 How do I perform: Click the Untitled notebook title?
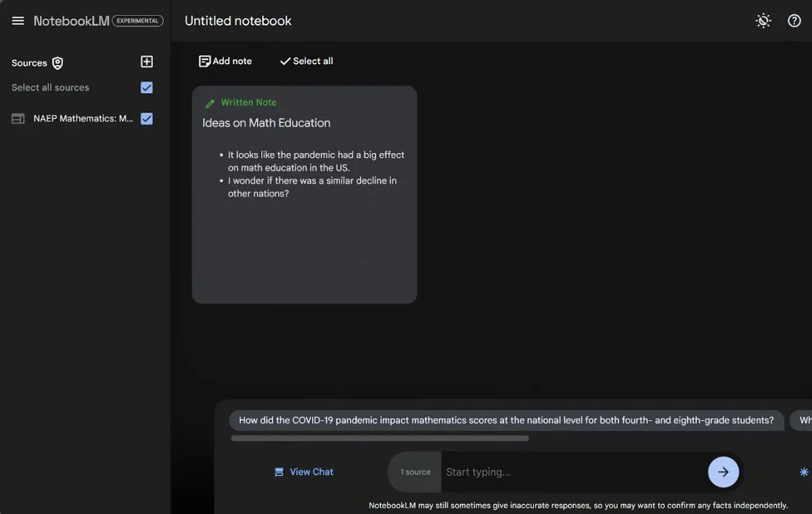coord(238,21)
